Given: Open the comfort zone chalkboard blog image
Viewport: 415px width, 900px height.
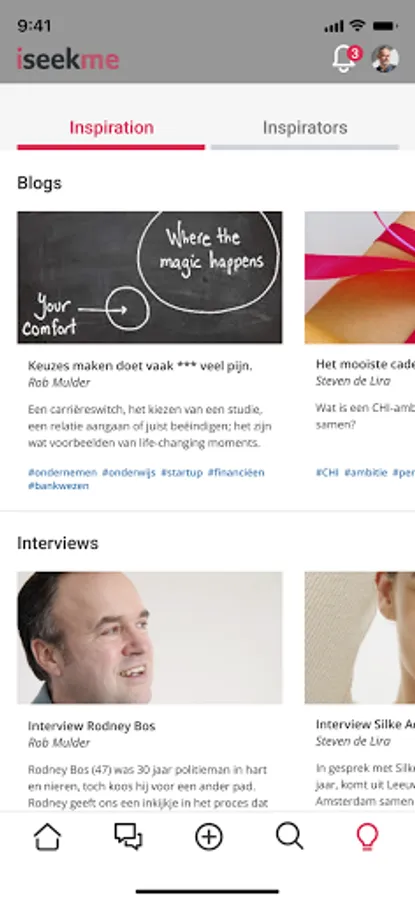Looking at the screenshot, I should (150, 277).
